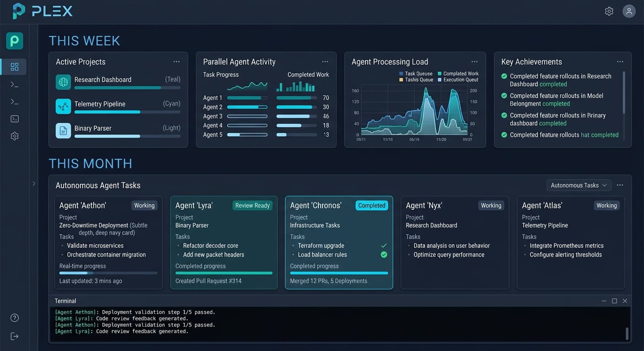Toggle the check for Prinary dashboard rollouts achievement

tap(504, 116)
